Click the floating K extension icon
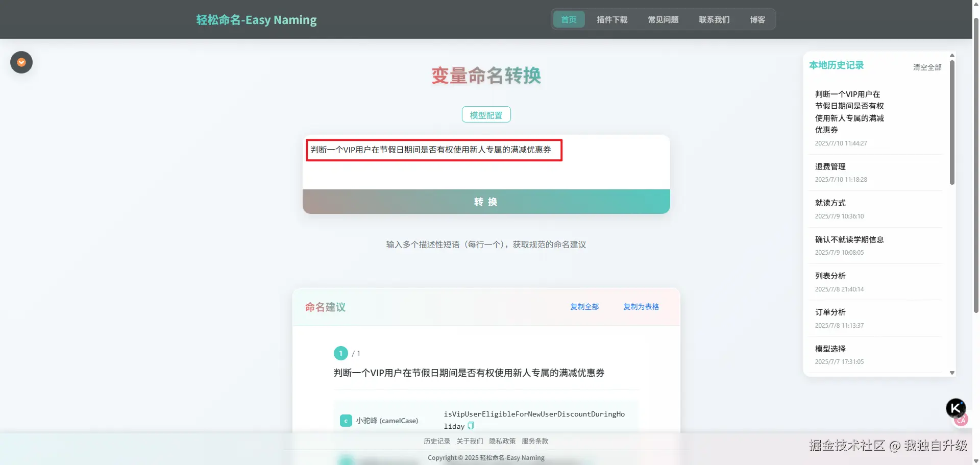The width and height of the screenshot is (980, 465). pyautogui.click(x=955, y=408)
